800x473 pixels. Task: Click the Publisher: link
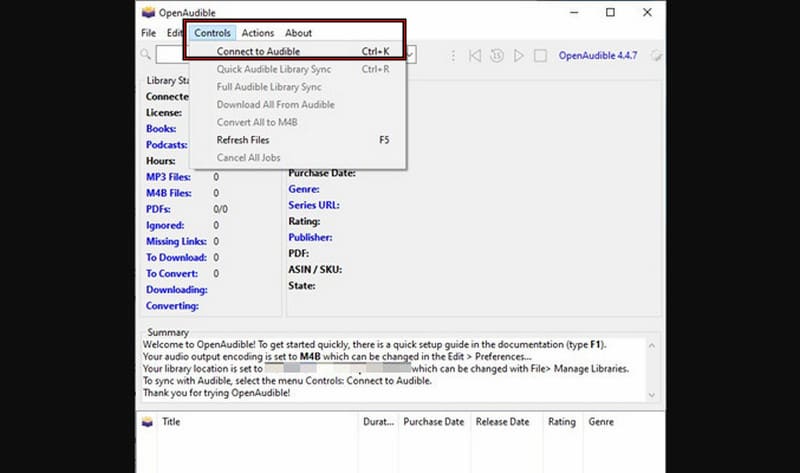coord(310,237)
